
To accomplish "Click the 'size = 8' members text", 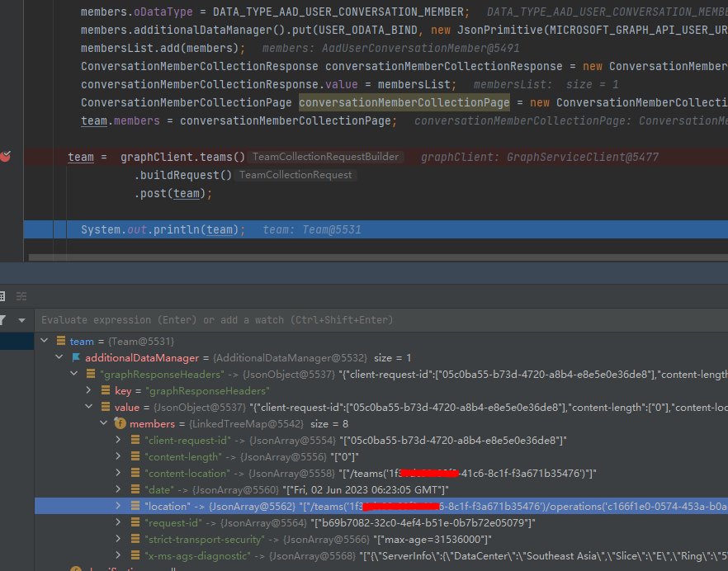I will coord(329,424).
